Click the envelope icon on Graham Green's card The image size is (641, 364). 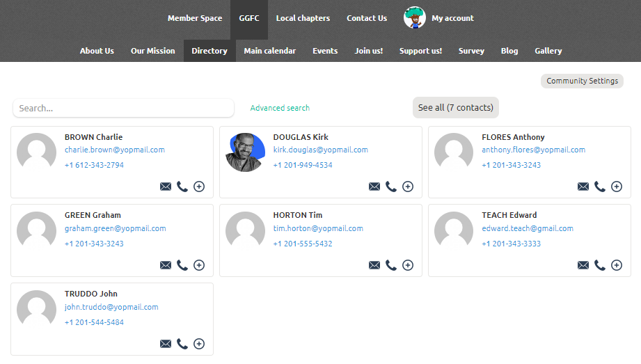[x=166, y=265]
